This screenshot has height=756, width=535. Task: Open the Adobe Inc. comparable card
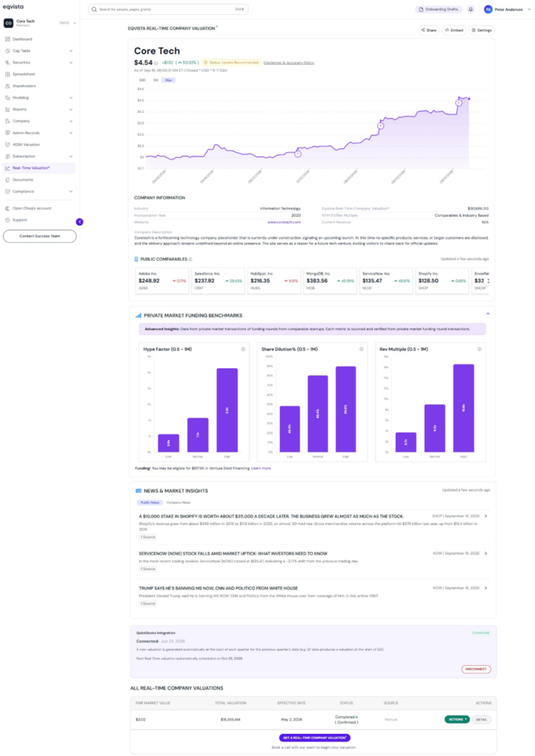pos(162,281)
